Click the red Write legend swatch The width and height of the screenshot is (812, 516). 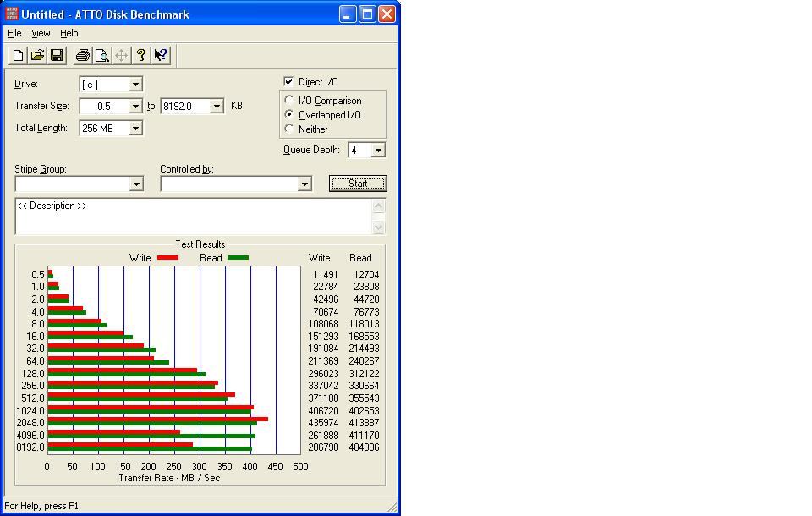click(167, 257)
